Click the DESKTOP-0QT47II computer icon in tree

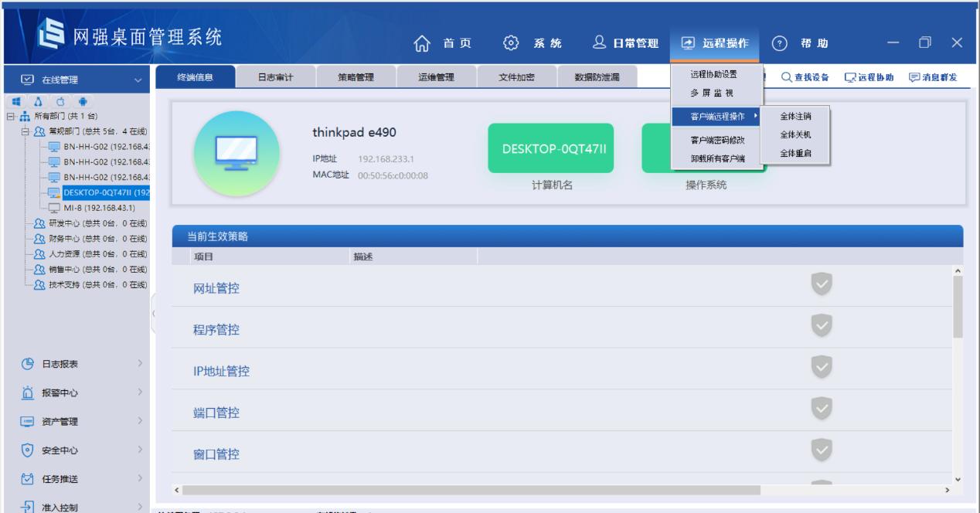click(54, 192)
